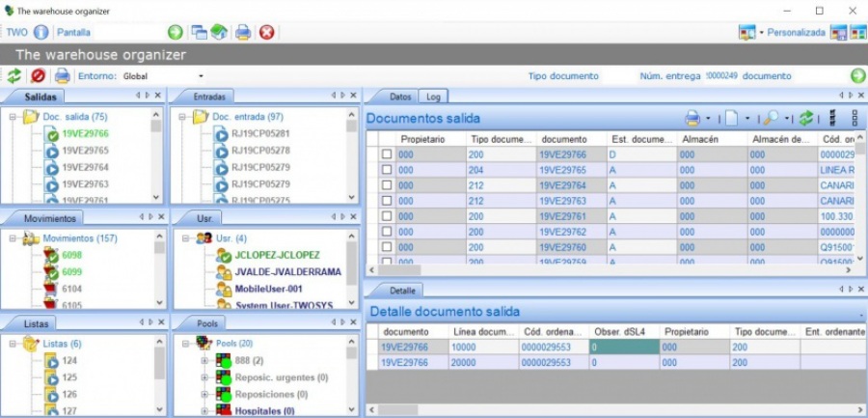
Task: Select document RJ19CP05281 in Entradas tree
Action: (x=260, y=133)
